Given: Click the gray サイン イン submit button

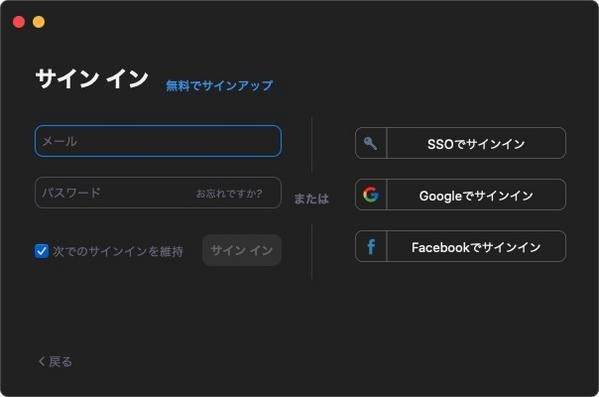Looking at the screenshot, I should coord(242,250).
